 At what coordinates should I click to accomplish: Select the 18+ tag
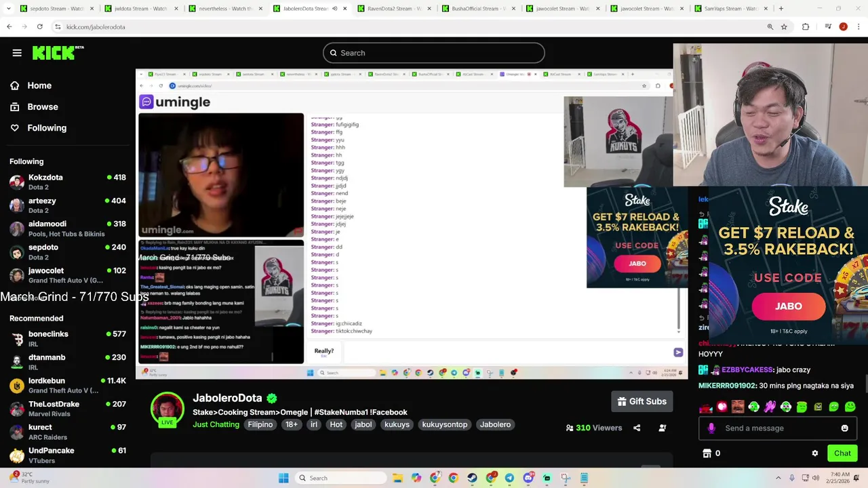point(292,424)
